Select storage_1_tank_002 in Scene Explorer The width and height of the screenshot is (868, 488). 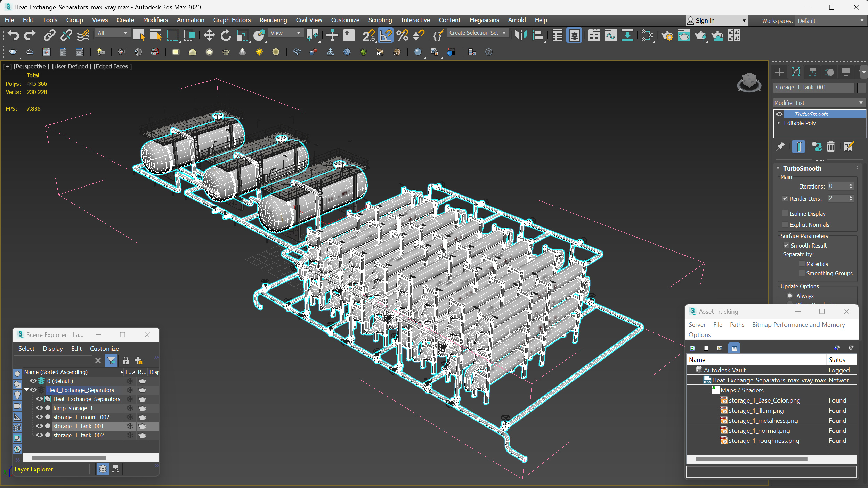pos(79,435)
